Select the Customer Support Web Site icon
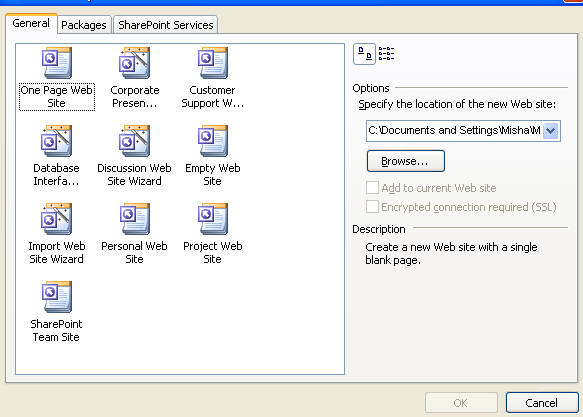This screenshot has width=583, height=417. [213, 63]
